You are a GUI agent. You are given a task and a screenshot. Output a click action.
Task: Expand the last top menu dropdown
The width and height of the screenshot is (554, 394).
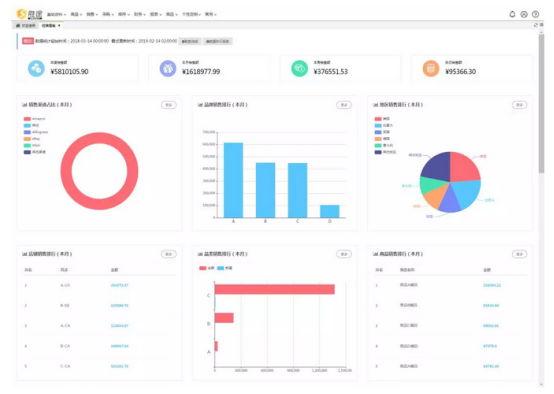pyautogui.click(x=211, y=14)
